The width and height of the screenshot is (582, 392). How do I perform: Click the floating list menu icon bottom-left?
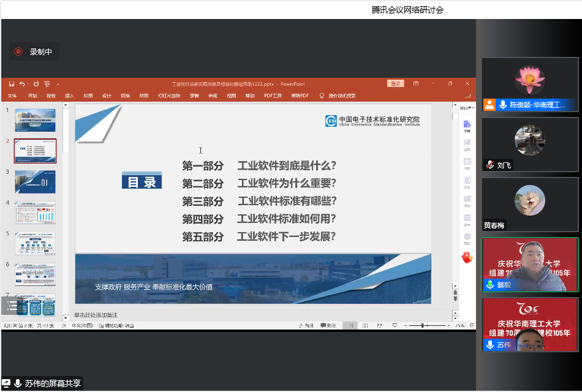click(x=12, y=306)
